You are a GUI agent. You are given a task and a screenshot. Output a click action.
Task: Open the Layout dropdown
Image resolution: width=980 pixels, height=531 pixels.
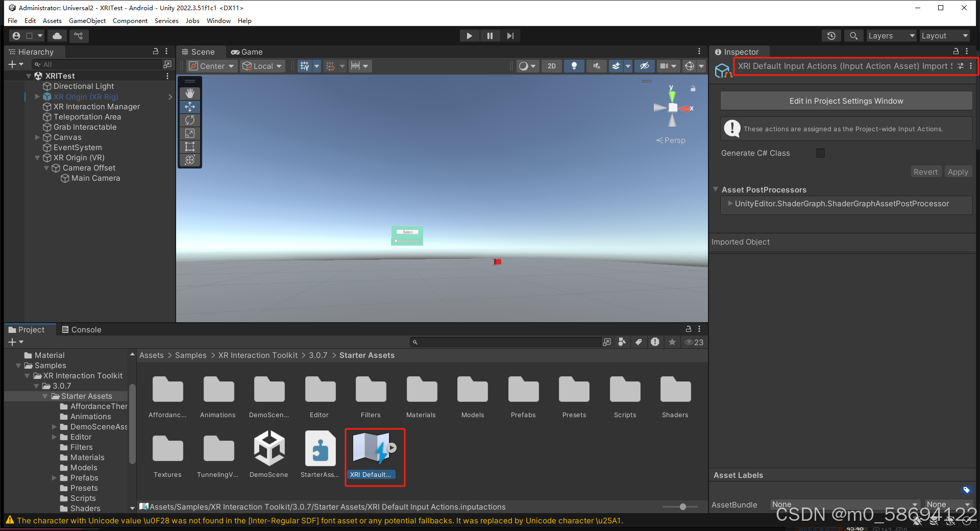[944, 35]
